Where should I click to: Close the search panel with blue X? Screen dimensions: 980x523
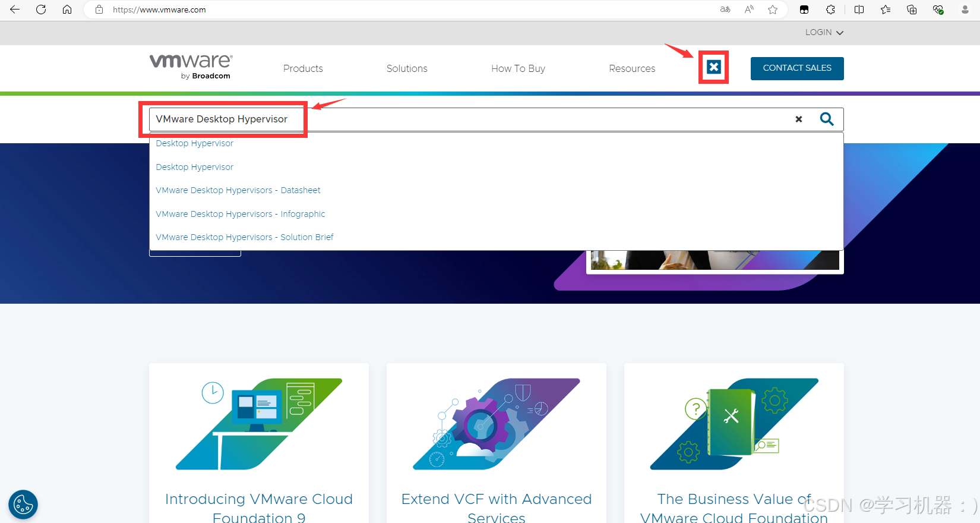coord(714,67)
